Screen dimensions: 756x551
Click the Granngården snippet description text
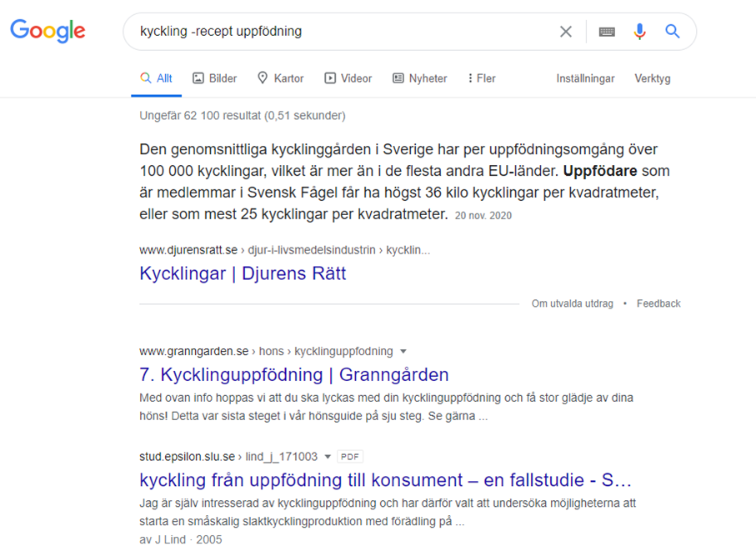pyautogui.click(x=386, y=407)
